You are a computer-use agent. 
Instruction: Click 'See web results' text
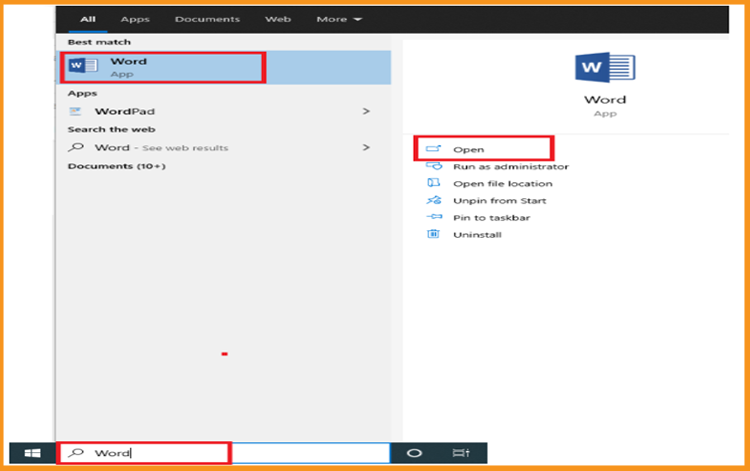185,148
